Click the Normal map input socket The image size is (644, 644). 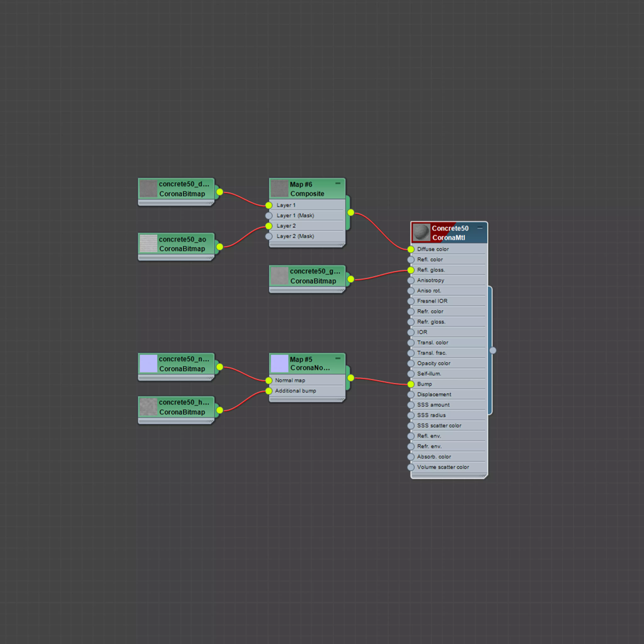(x=269, y=380)
